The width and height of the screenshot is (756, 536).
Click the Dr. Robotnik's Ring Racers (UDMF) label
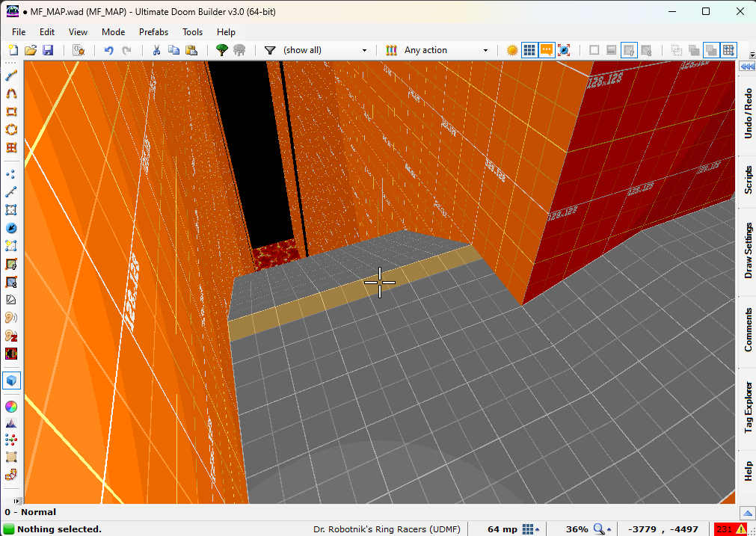[387, 529]
